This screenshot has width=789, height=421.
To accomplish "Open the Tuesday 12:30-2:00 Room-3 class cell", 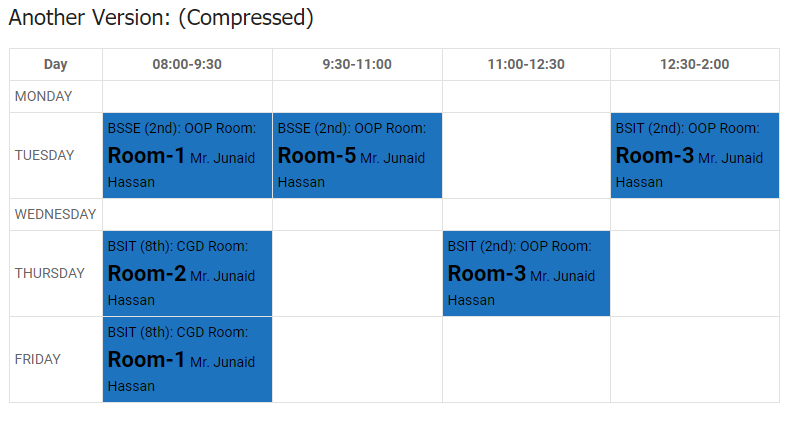I will (x=695, y=155).
